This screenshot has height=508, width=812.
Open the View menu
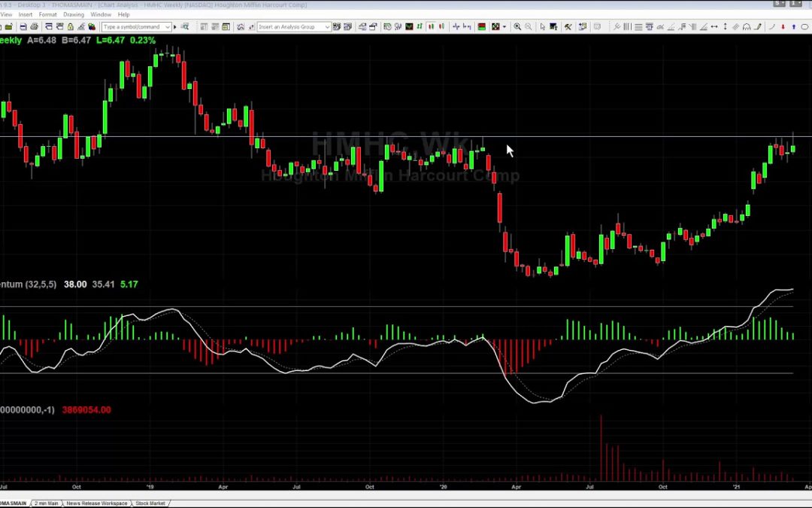pyautogui.click(x=6, y=14)
